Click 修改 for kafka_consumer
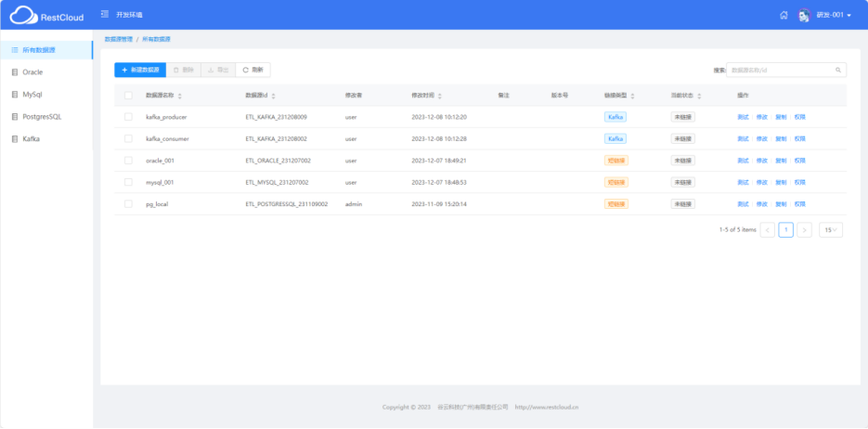 point(762,138)
